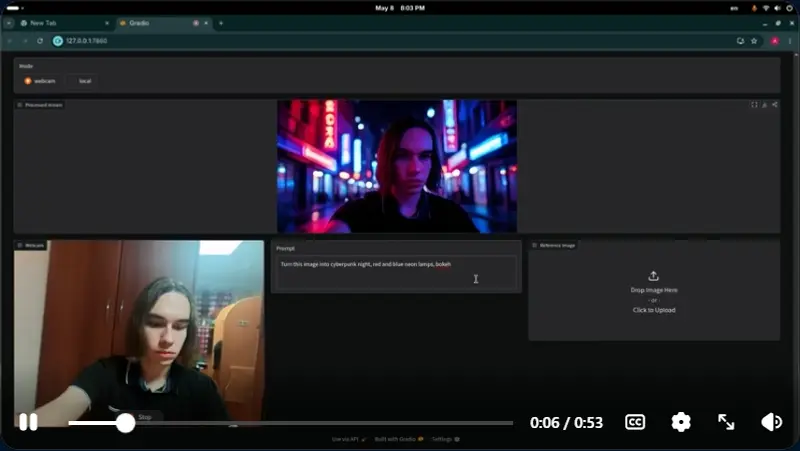Viewport: 800px width, 451px height.
Task: Select the webcam mode radio option
Action: [40, 81]
